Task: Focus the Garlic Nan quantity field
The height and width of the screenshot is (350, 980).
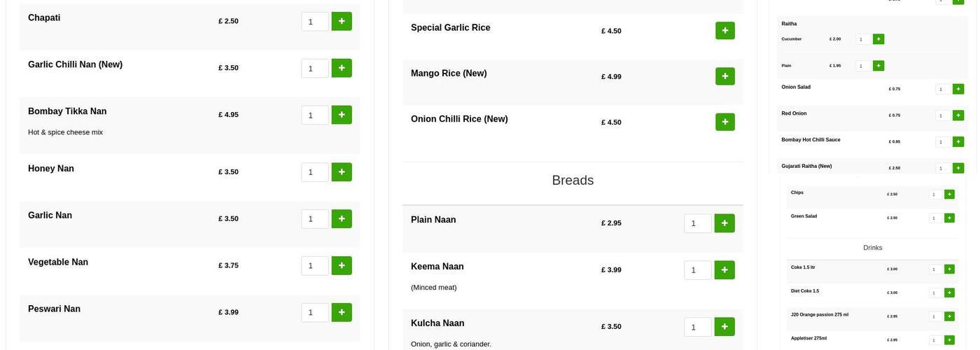Action: [x=314, y=219]
